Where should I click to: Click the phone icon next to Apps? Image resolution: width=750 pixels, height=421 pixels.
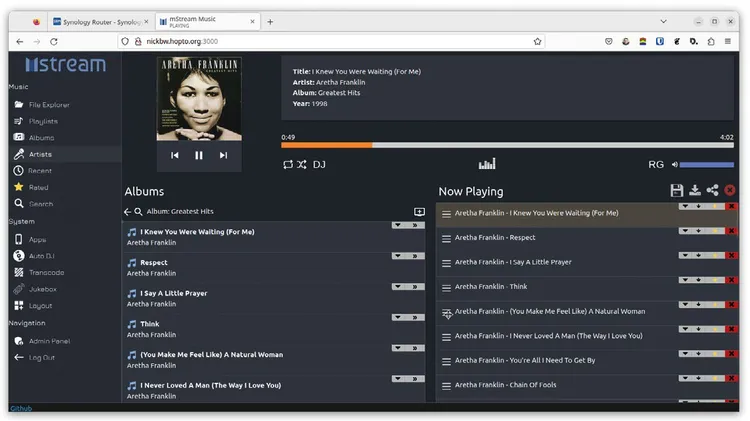pyautogui.click(x=19, y=239)
